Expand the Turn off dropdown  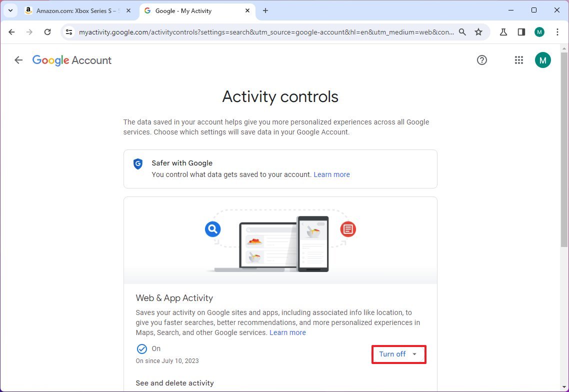pyautogui.click(x=399, y=354)
